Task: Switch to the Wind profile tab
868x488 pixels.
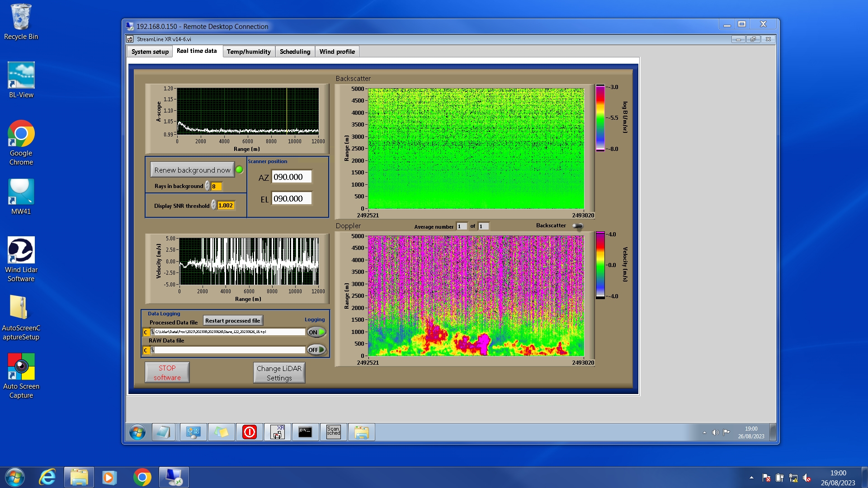Action: click(x=337, y=52)
